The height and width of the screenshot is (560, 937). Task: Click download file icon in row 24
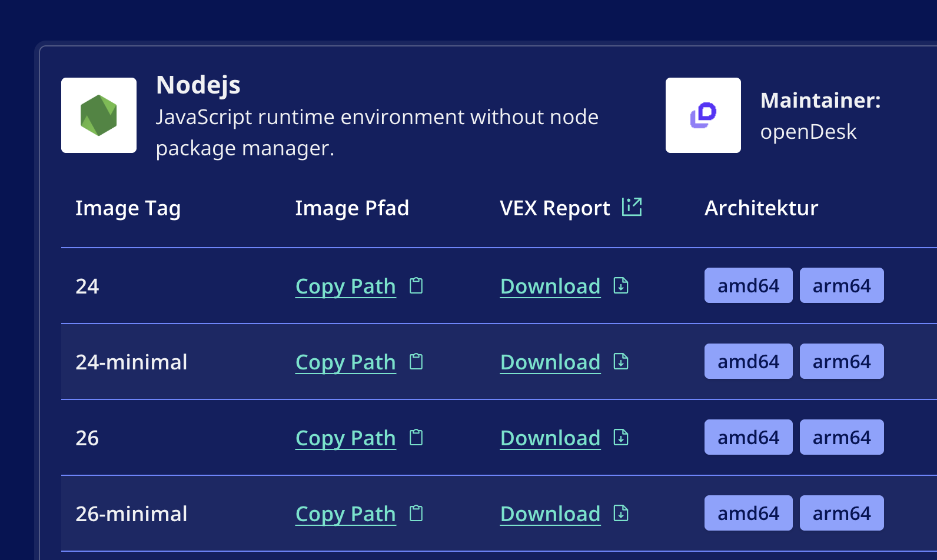pos(621,286)
